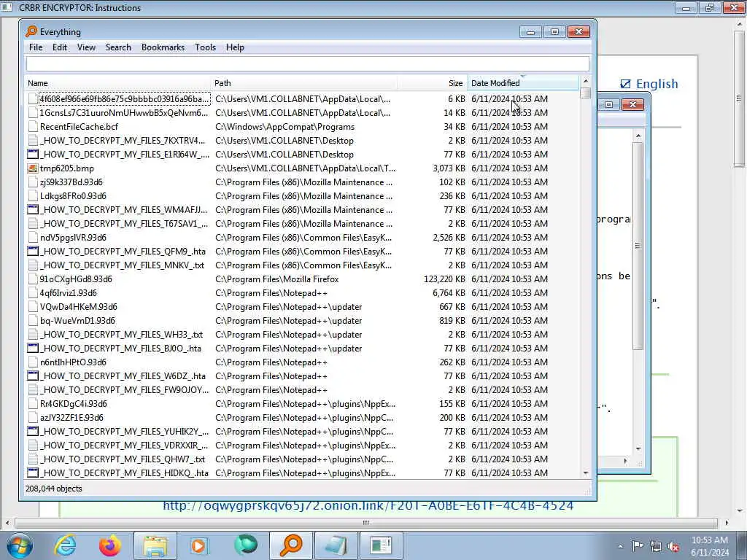
Task: Select file n6ntIhHPtO.93d6
Action: 73,362
